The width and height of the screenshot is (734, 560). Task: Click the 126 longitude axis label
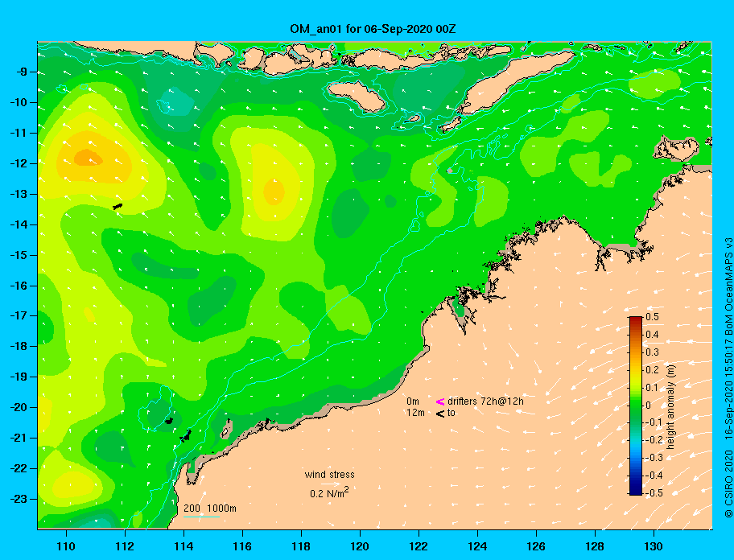536,546
